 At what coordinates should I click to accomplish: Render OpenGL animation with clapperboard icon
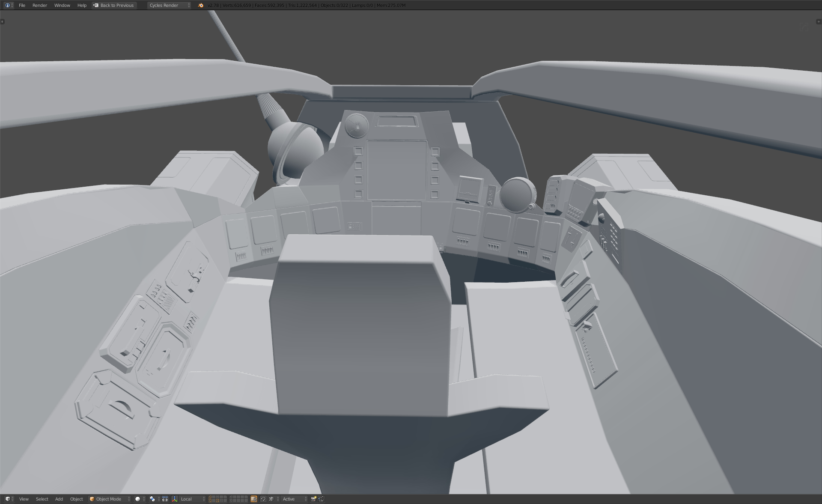pos(321,499)
